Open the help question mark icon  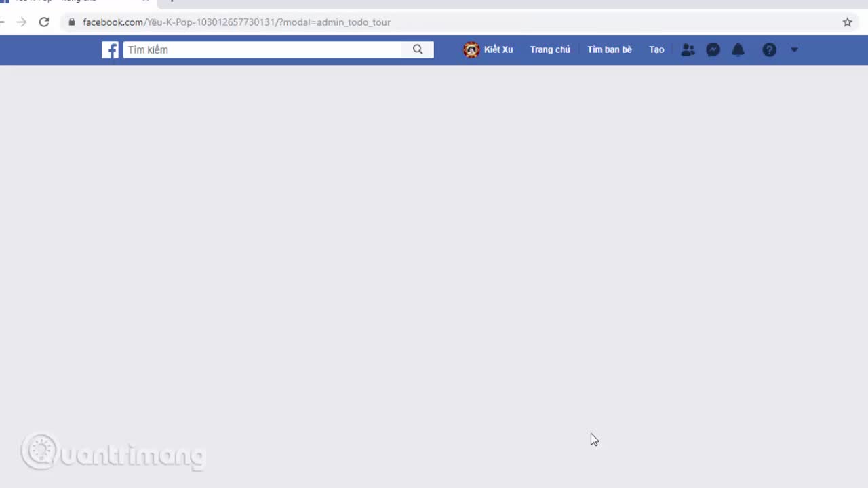pos(769,49)
